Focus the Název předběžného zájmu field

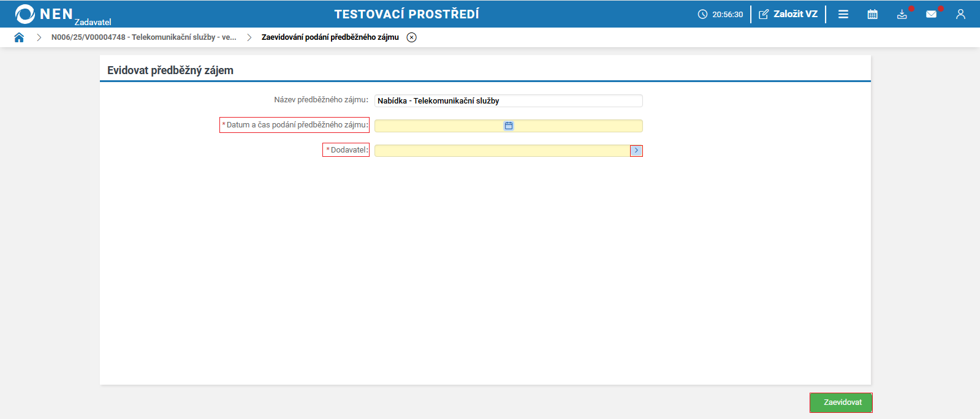pyautogui.click(x=509, y=100)
